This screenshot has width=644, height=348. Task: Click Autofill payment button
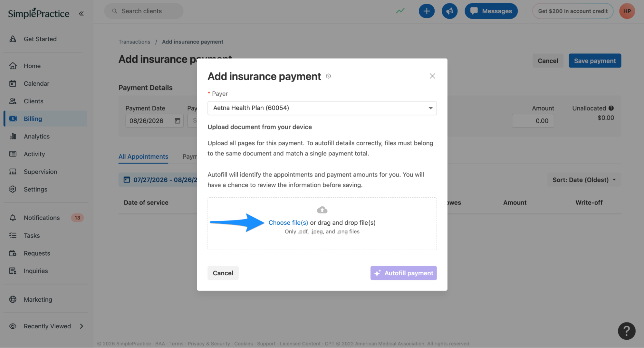[x=403, y=273]
